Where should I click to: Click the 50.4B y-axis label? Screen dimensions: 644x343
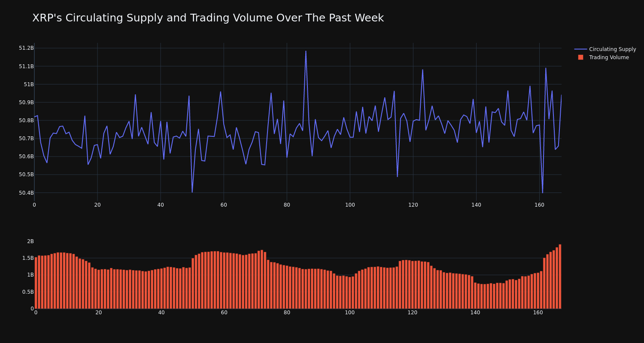tap(26, 193)
